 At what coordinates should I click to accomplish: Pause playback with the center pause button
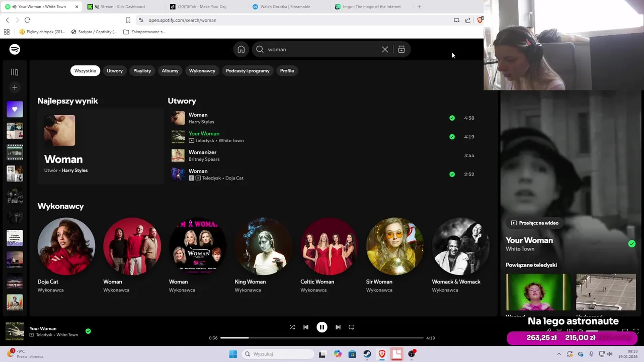point(321,327)
